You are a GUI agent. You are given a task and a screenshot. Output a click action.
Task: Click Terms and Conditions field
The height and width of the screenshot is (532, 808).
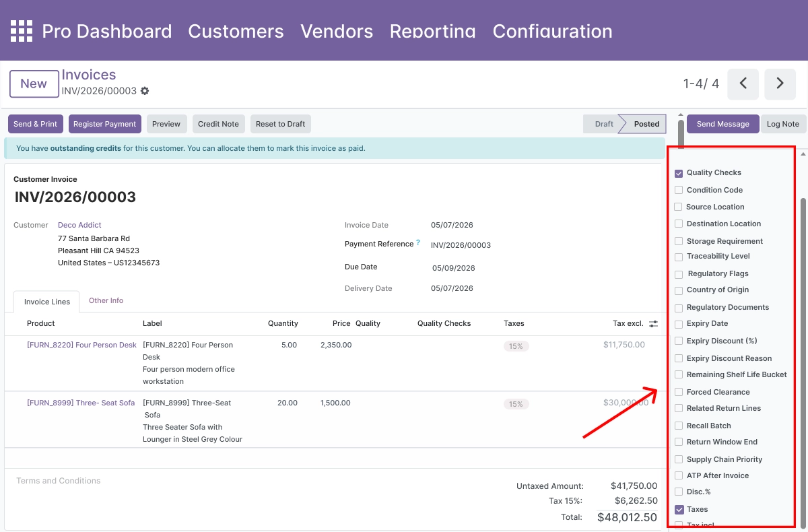[x=59, y=481]
